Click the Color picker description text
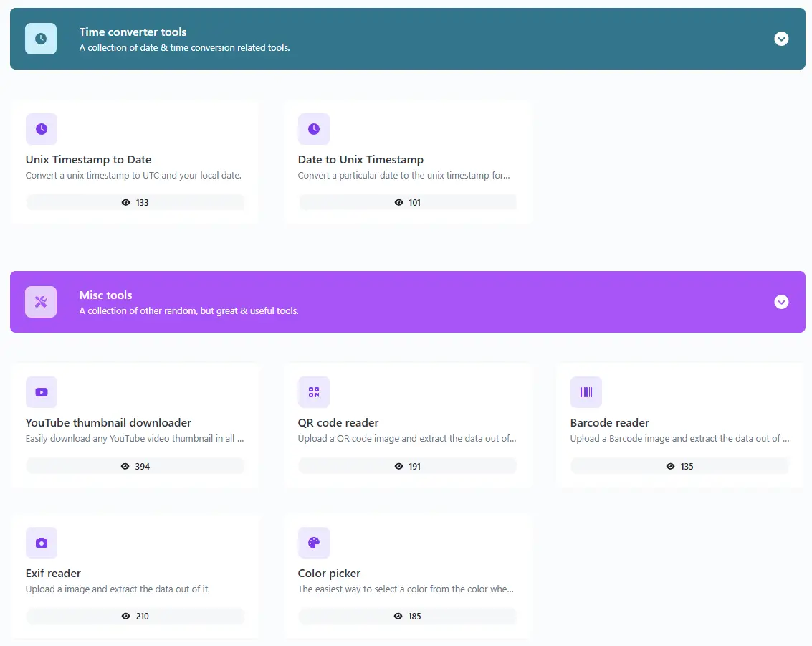Viewport: 812px width, 646px height. coord(406,589)
